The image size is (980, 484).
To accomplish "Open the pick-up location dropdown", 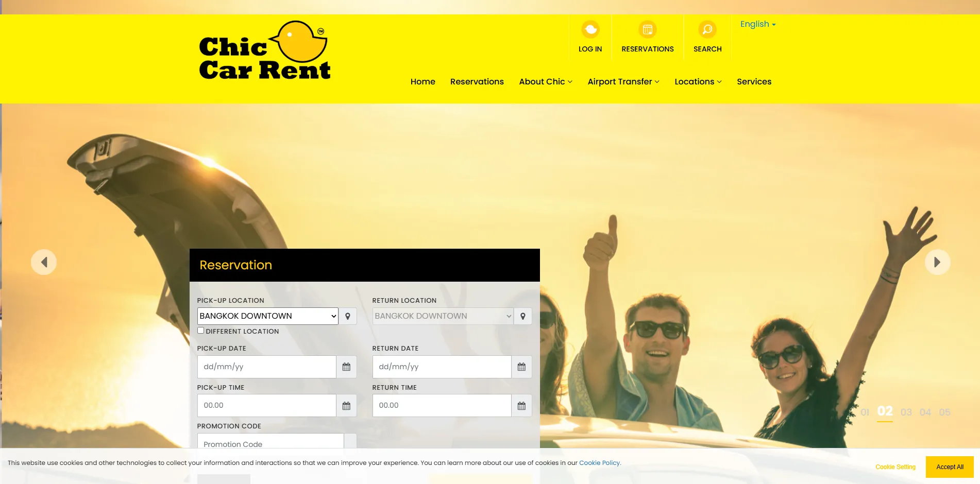I will pos(268,316).
